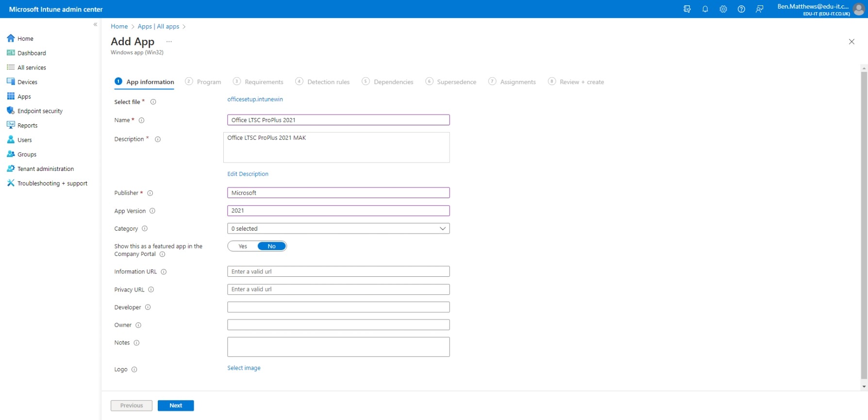This screenshot has width=868, height=420.
Task: Go to Review + create tab
Action: [x=576, y=82]
